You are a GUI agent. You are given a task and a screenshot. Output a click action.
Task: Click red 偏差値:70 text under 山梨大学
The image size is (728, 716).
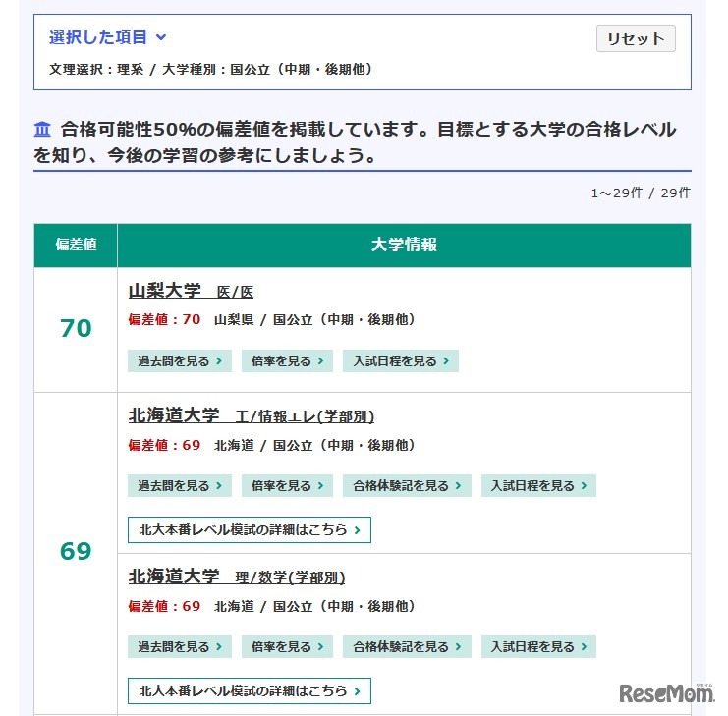click(x=164, y=320)
